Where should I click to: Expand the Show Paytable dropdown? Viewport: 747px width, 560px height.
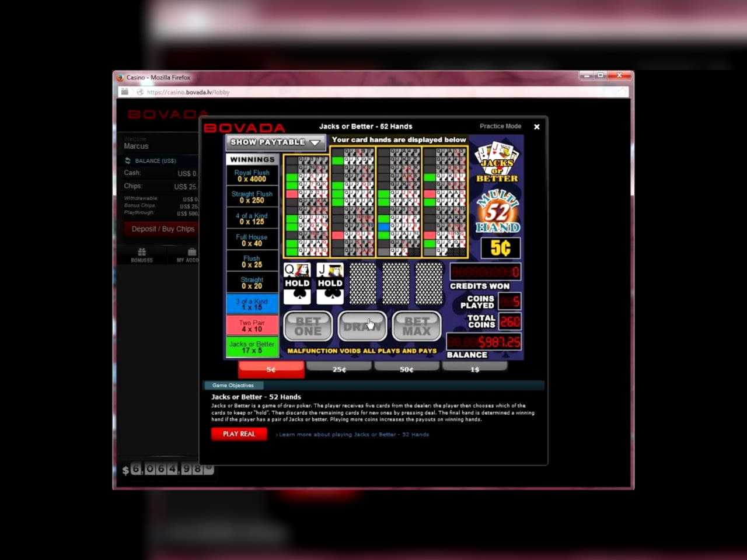pos(275,142)
